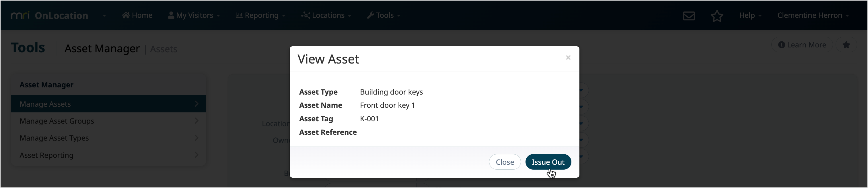Click the Issue Out button

coord(548,162)
